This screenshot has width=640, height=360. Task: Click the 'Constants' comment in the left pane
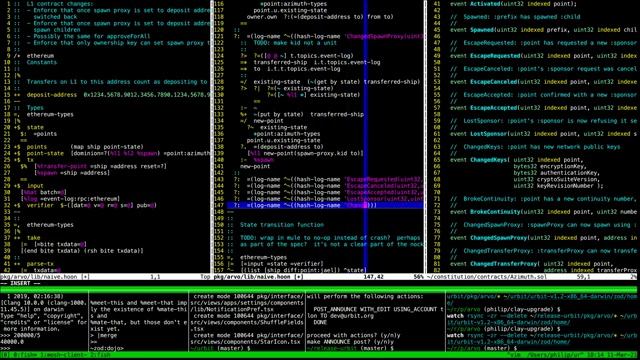42,62
